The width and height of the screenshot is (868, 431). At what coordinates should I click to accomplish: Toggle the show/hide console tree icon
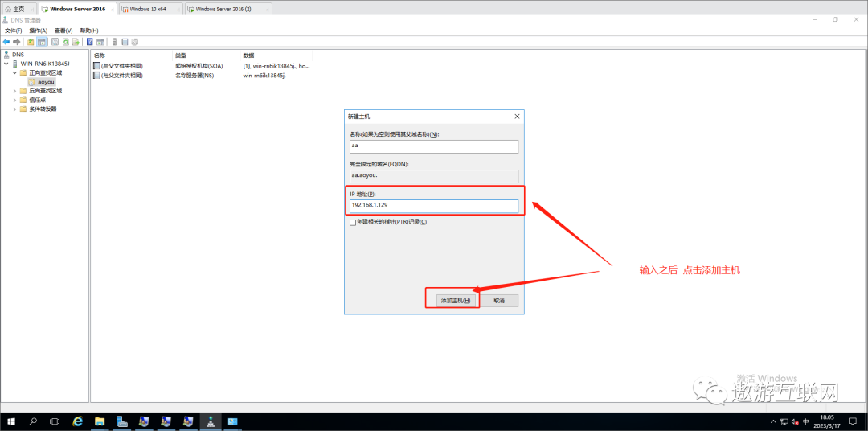pos(41,42)
